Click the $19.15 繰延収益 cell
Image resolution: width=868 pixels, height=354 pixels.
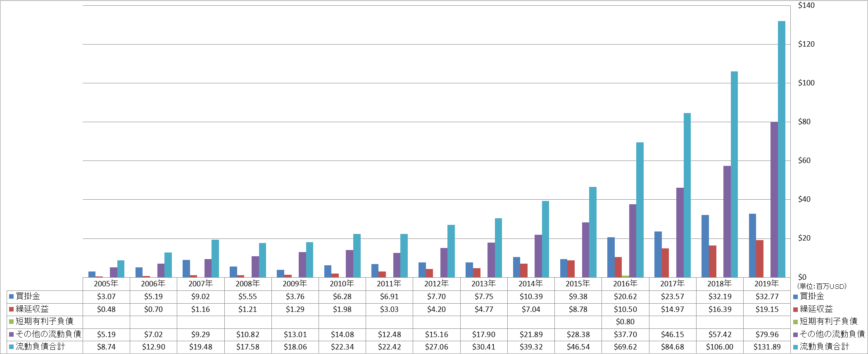coord(767,309)
